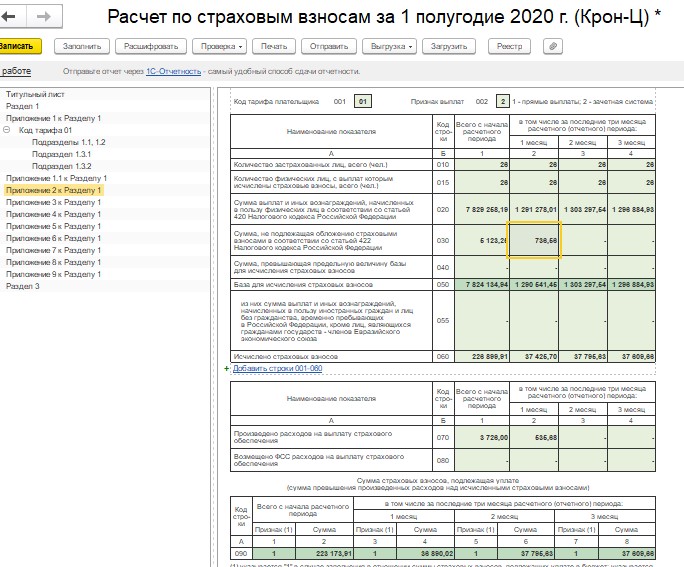Click cell 3 726,00 in row 070
The width and height of the screenshot is (684, 567).
pos(482,437)
